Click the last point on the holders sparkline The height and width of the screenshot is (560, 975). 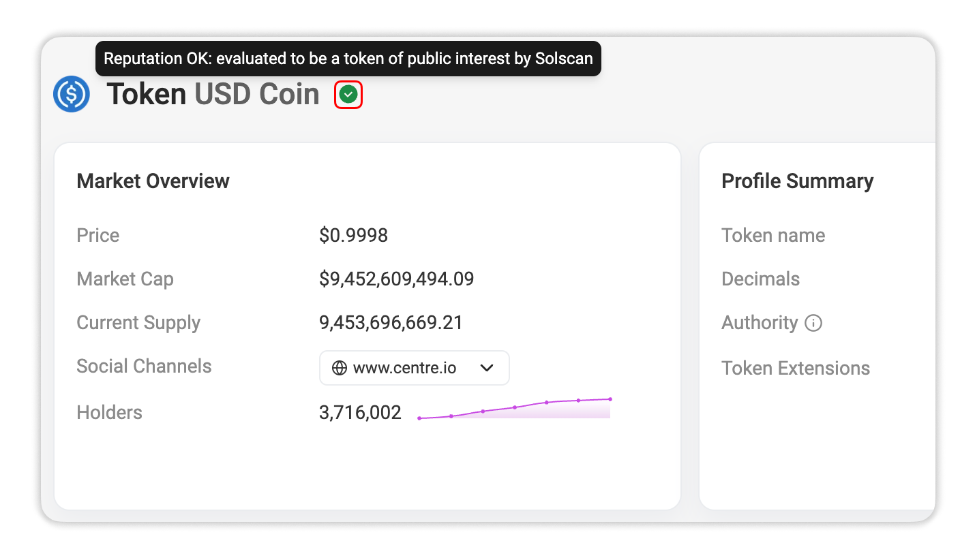[x=610, y=399]
